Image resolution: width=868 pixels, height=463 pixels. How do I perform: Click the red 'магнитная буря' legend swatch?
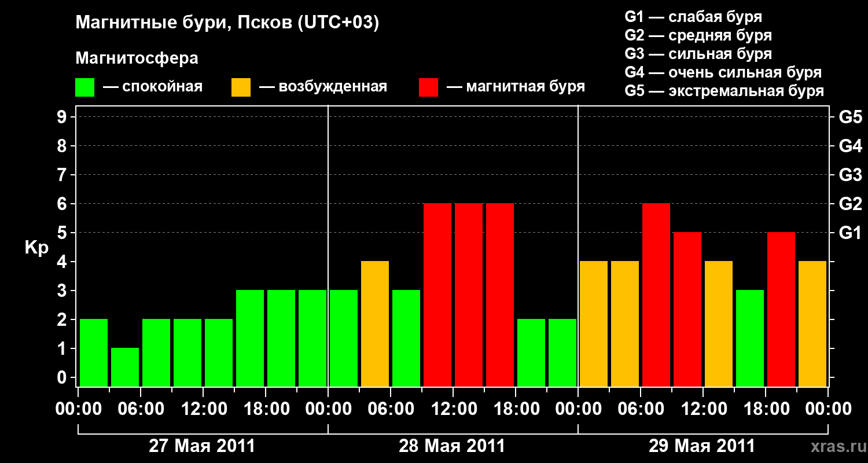[428, 87]
